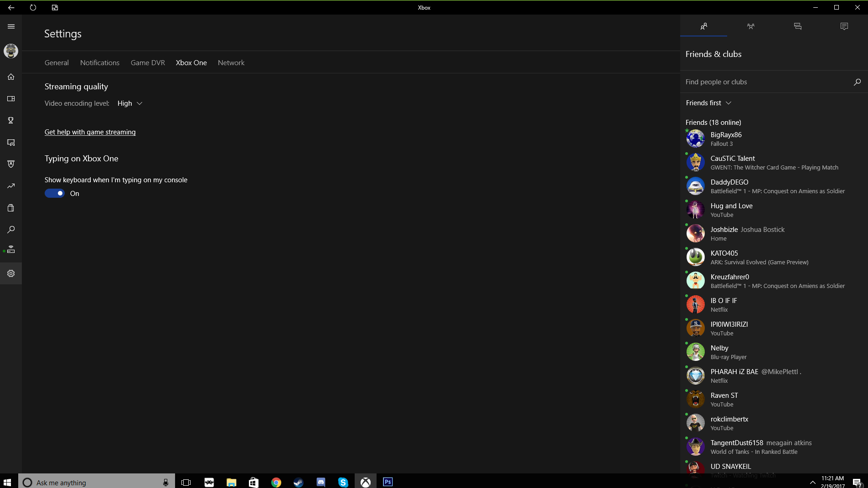Switch to the General settings tab
The height and width of the screenshot is (488, 868).
coord(57,63)
